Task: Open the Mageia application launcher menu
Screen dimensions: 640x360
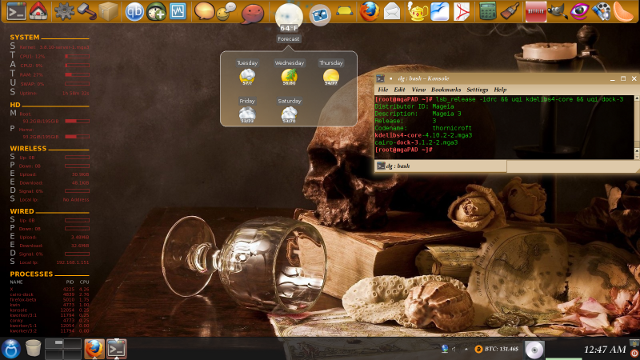Action: pyautogui.click(x=11, y=349)
